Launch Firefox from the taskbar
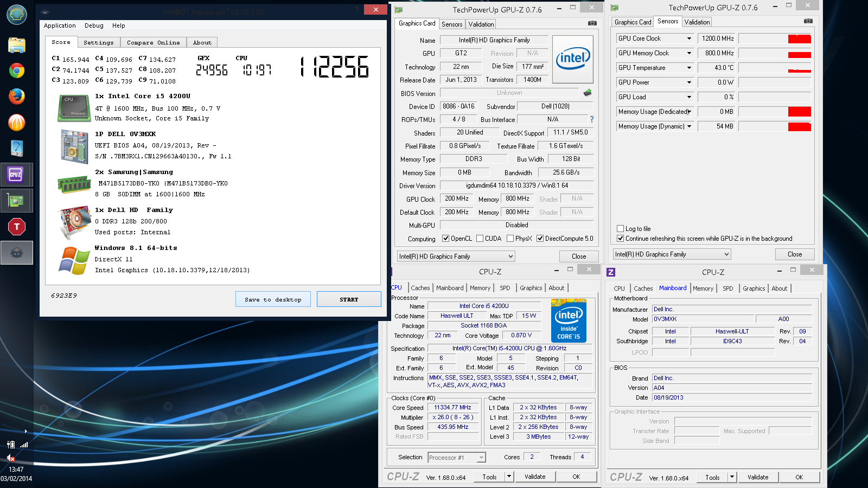This screenshot has height=488, width=868. [17, 96]
